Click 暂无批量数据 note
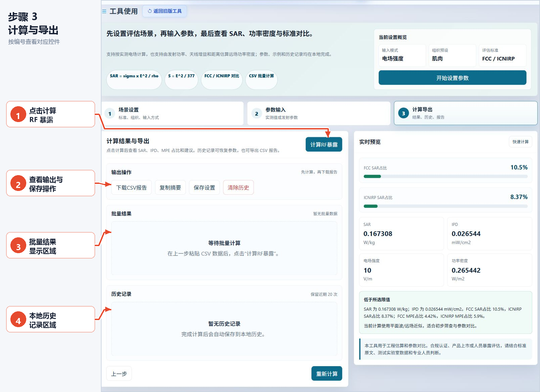540x392 pixels. click(325, 213)
